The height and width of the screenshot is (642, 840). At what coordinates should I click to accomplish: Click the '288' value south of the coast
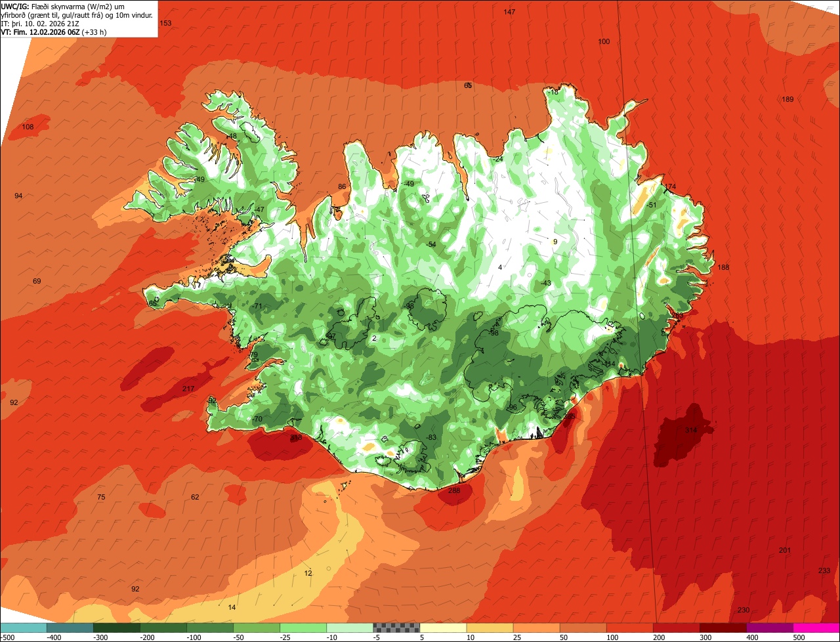[x=454, y=490]
